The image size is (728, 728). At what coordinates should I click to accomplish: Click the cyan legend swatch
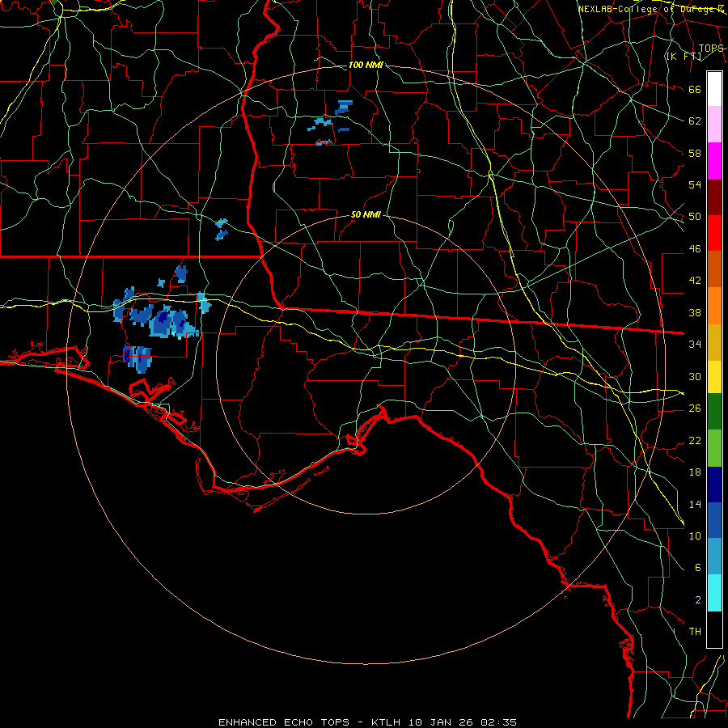pyautogui.click(x=714, y=593)
